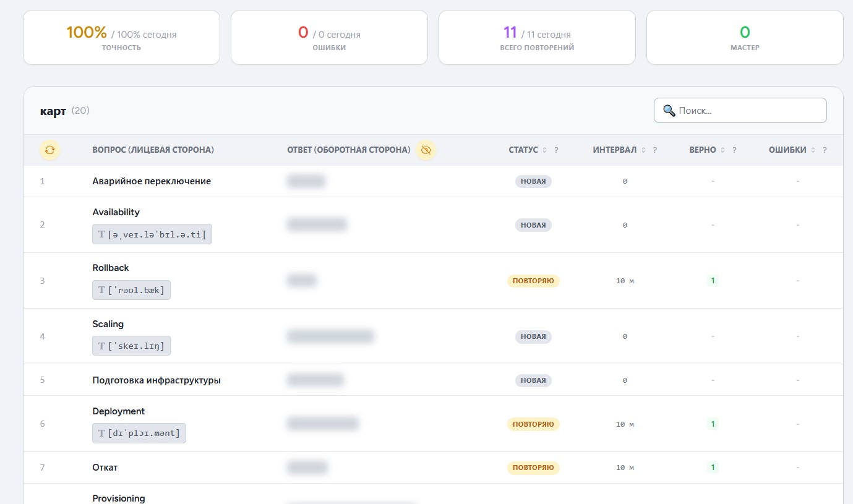
Task: Click the transcription T icon under Scaling
Action: (101, 345)
